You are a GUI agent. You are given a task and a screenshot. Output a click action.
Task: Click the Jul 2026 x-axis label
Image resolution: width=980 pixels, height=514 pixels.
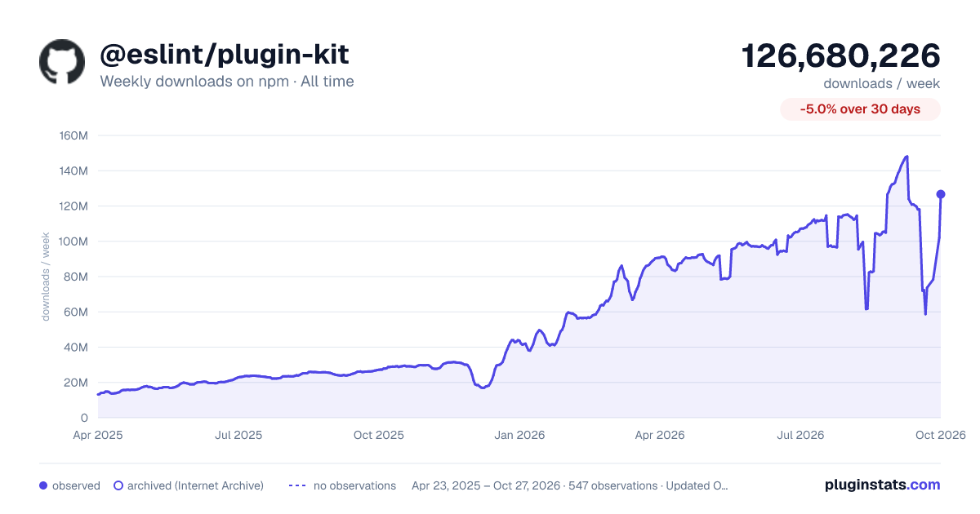[x=800, y=435]
